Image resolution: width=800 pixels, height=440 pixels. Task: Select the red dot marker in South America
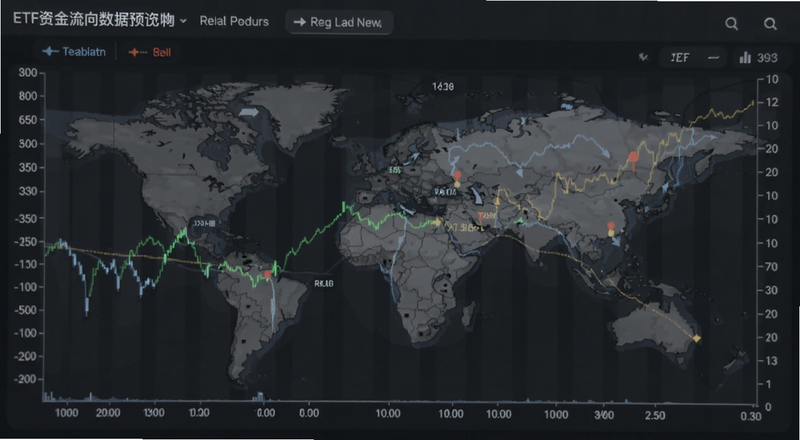click(x=268, y=274)
